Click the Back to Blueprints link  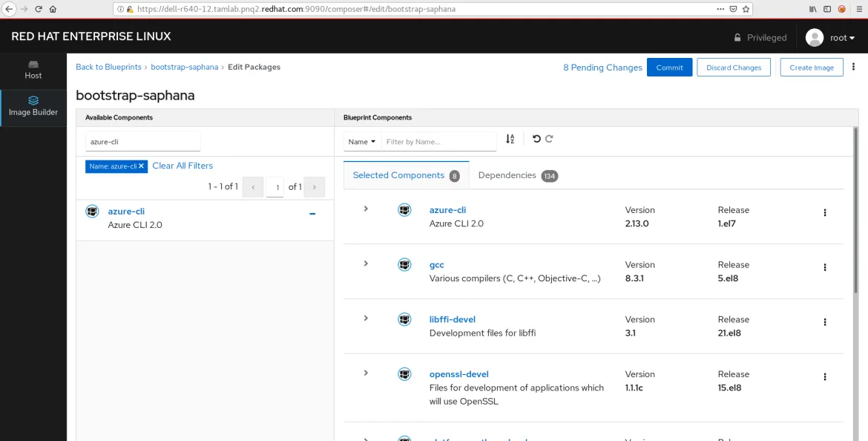tap(108, 67)
